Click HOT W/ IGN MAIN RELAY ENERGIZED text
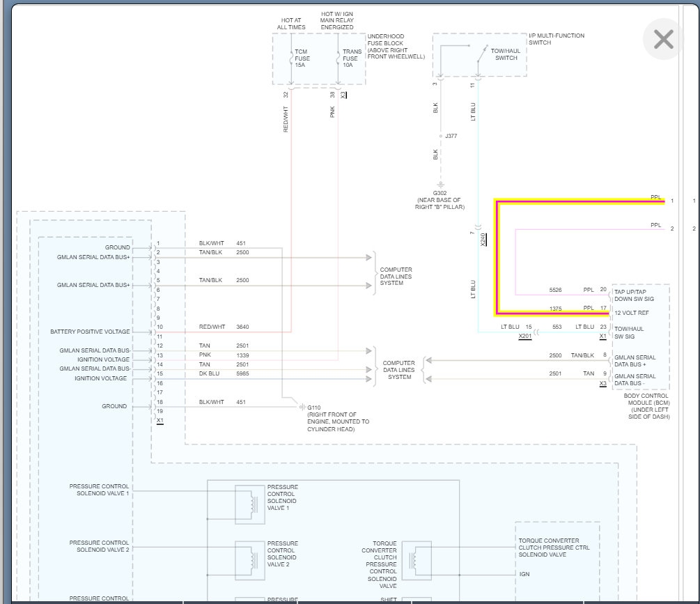Viewport: 700px width, 604px height. pos(337,20)
